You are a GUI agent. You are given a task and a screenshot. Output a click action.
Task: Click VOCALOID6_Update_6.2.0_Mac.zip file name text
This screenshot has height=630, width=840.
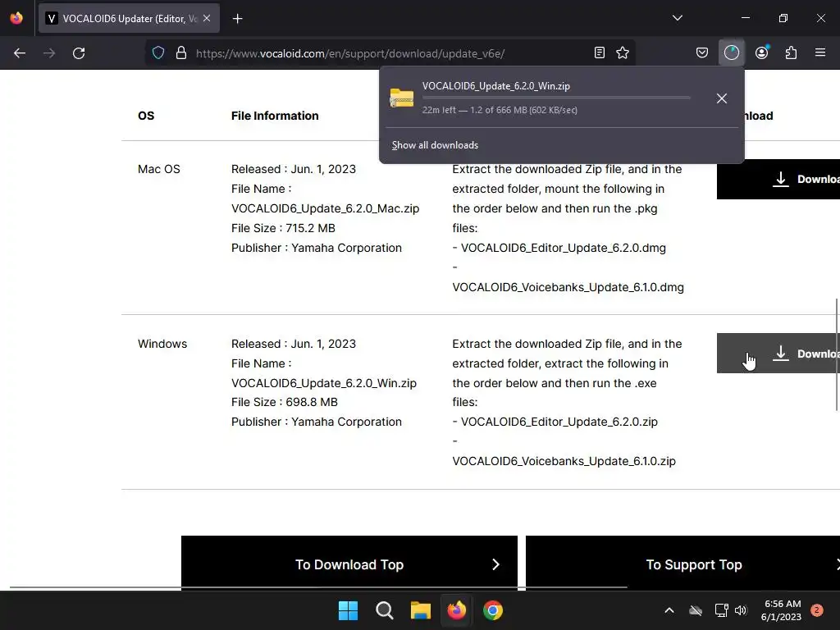325,208
